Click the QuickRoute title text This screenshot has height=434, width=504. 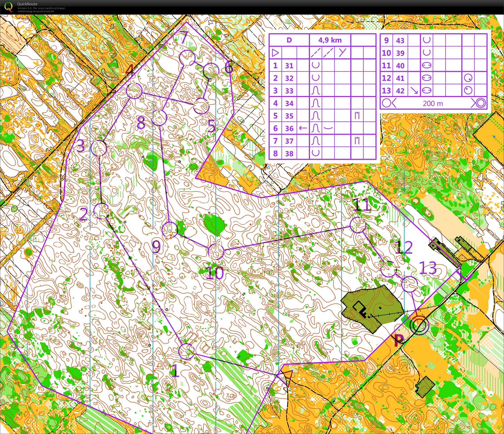[x=27, y=4]
